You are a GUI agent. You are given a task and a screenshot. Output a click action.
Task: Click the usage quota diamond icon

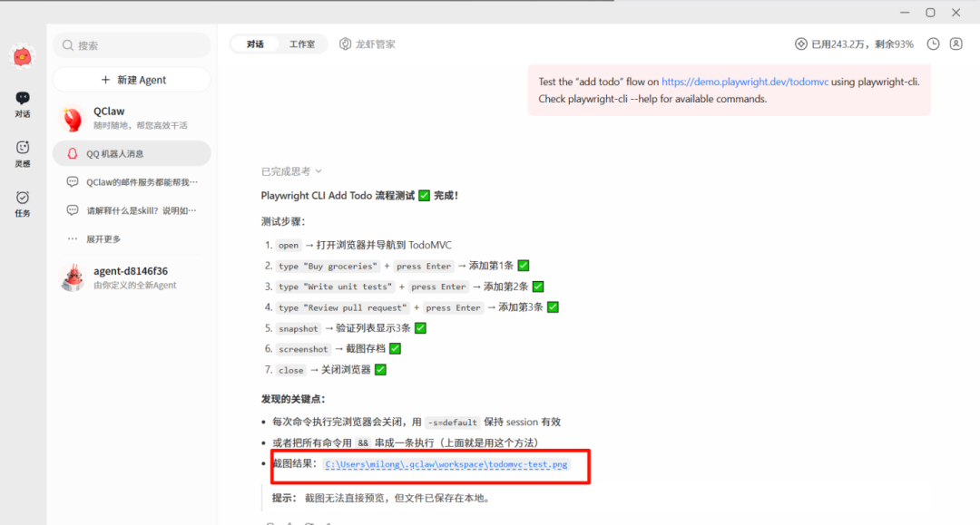point(800,44)
